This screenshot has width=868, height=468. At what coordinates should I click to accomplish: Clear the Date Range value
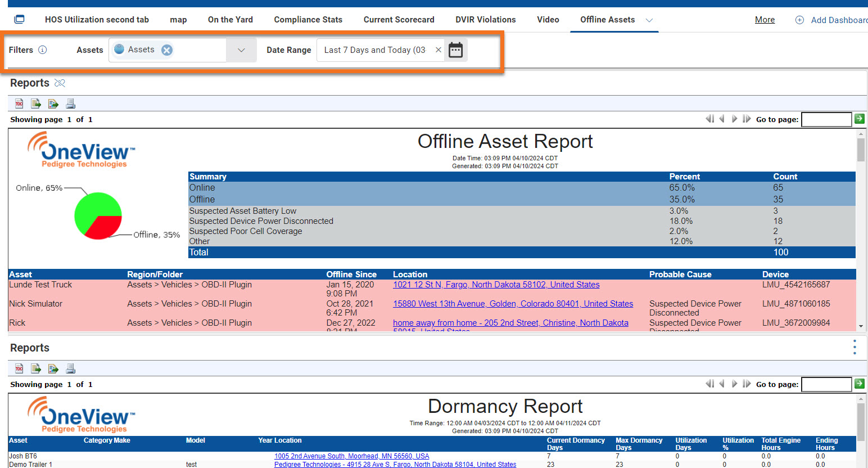(438, 50)
